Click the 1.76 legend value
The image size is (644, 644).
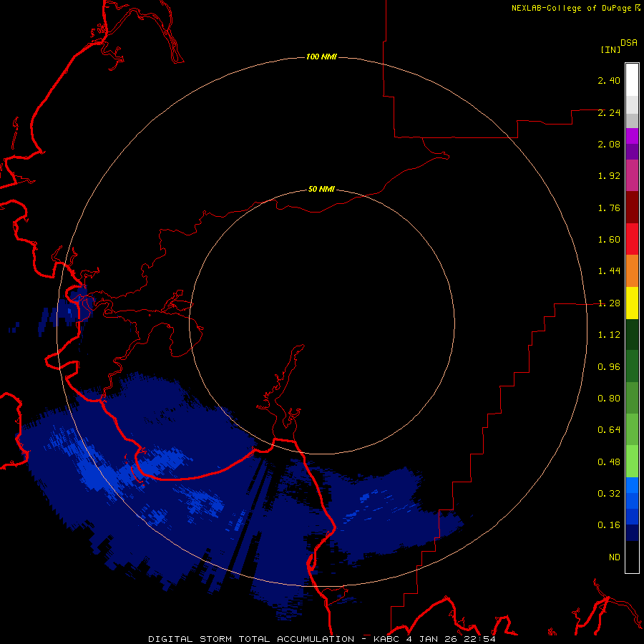(609, 208)
